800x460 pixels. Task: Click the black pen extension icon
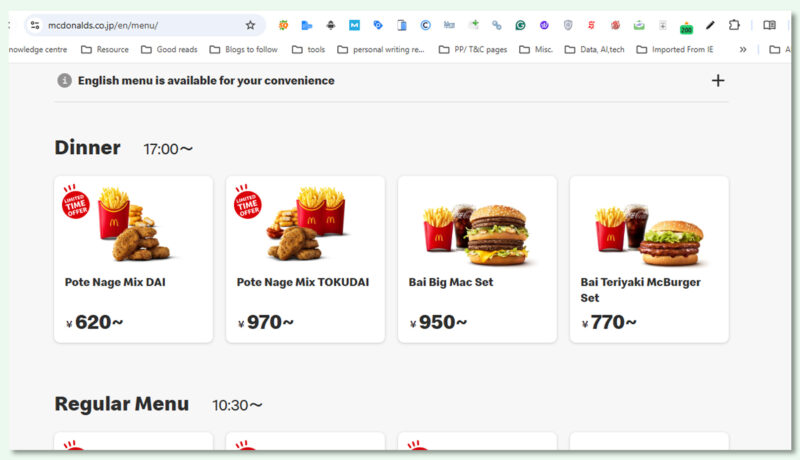(710, 25)
